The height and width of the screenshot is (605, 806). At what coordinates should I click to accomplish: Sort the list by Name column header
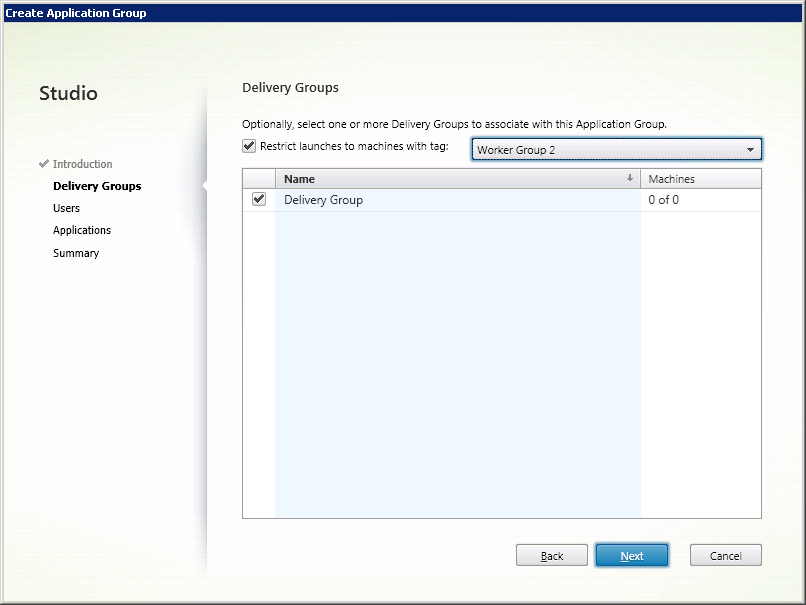[x=450, y=179]
